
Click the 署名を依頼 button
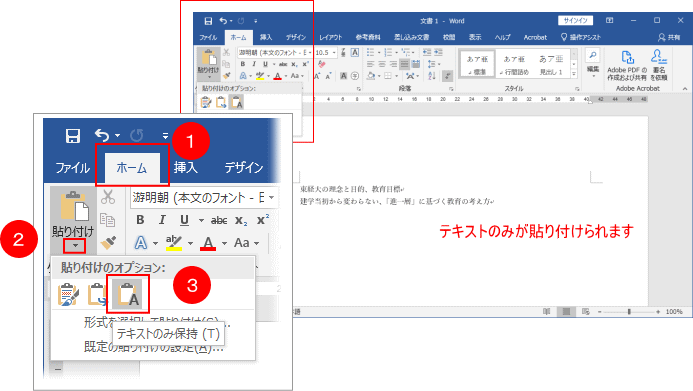pyautogui.click(x=659, y=65)
